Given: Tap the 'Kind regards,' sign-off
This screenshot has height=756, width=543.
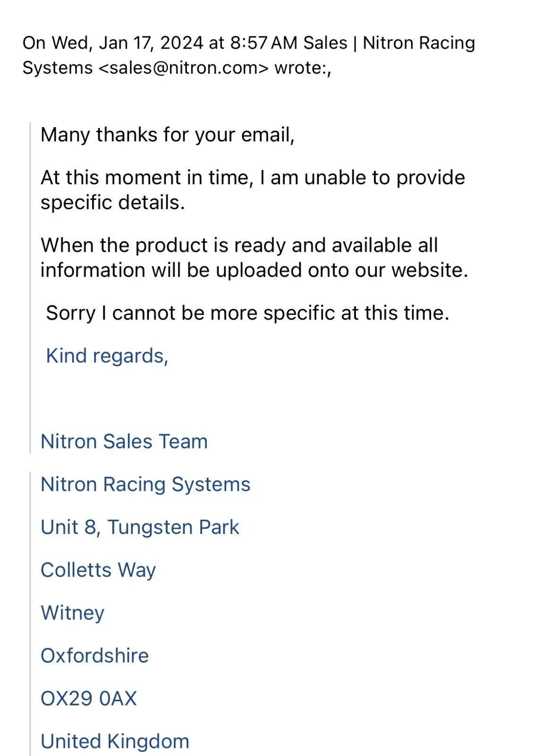Looking at the screenshot, I should 107,356.
